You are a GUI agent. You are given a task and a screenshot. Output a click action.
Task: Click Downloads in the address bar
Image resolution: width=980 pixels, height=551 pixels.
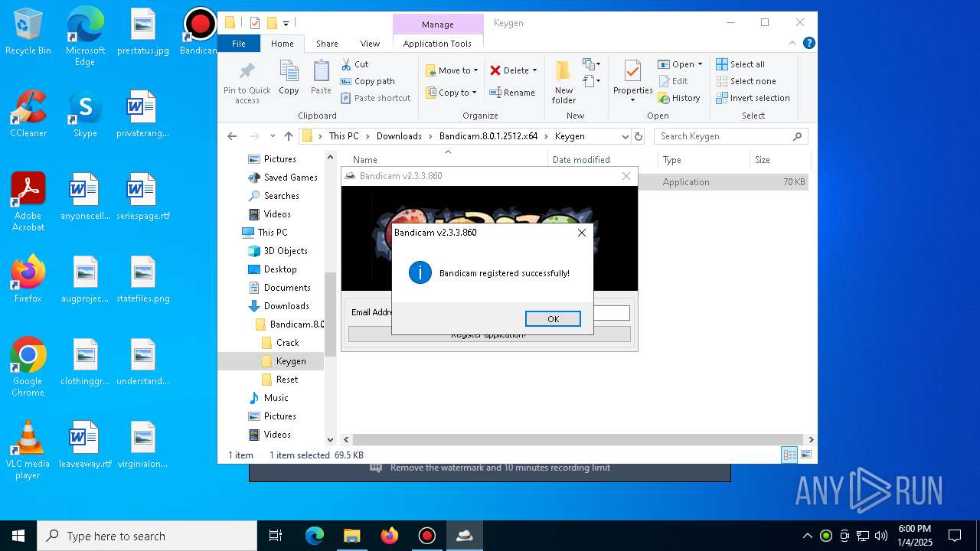point(399,136)
